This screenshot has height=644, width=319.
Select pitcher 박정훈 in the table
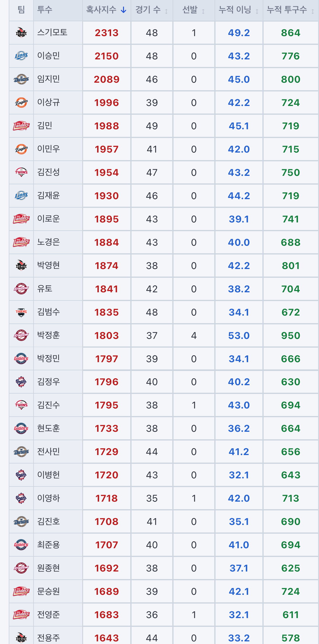click(x=48, y=335)
